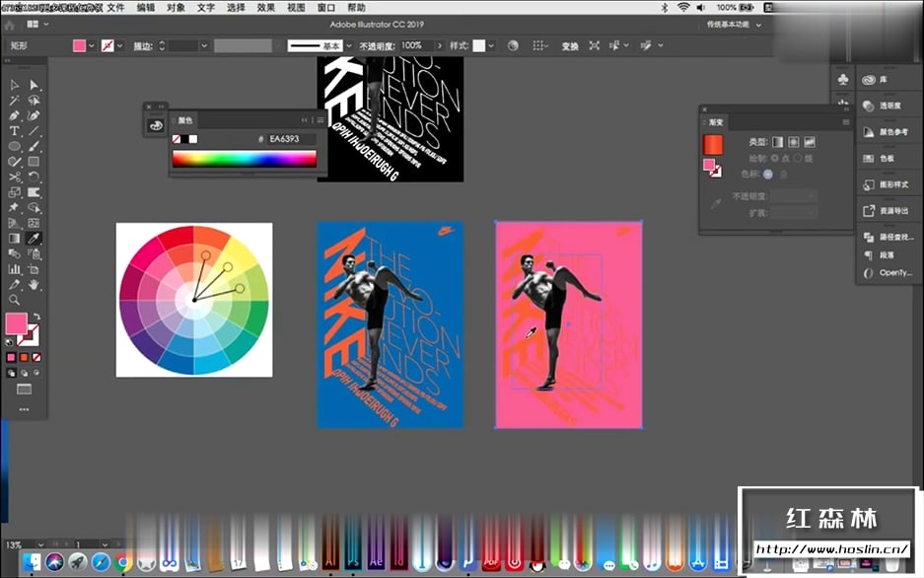This screenshot has width=924, height=578.
Task: Switch to Draw Behind mode
Action: [25, 373]
